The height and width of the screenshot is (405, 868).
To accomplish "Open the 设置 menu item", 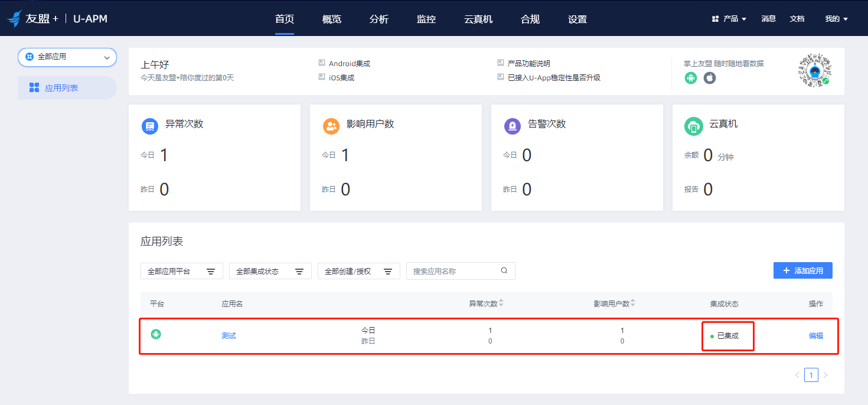I will pyautogui.click(x=577, y=19).
